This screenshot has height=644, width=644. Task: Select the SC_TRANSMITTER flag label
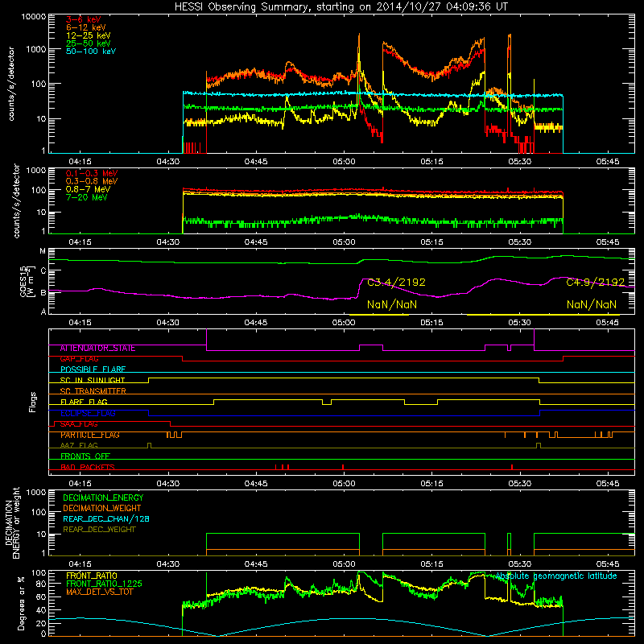(93, 391)
